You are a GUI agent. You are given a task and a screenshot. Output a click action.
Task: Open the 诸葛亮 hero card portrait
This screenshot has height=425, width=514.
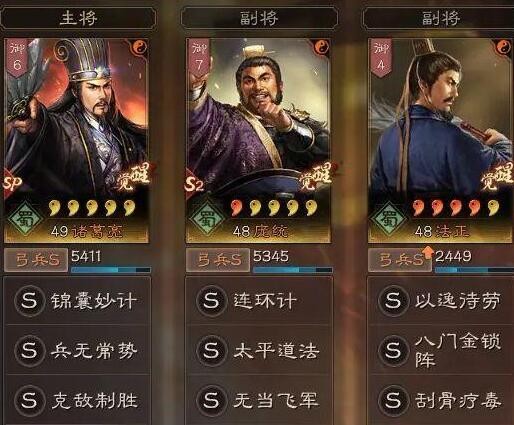76,140
